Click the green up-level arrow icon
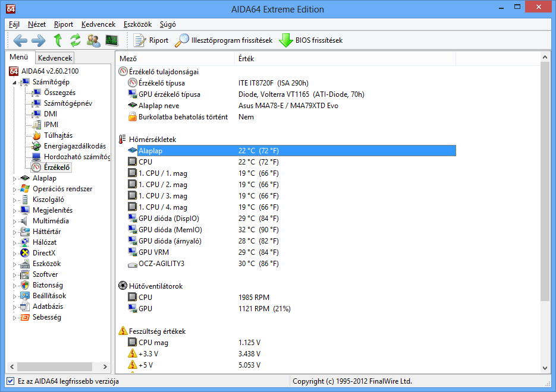Viewport: 556px width, 392px height. click(x=58, y=40)
